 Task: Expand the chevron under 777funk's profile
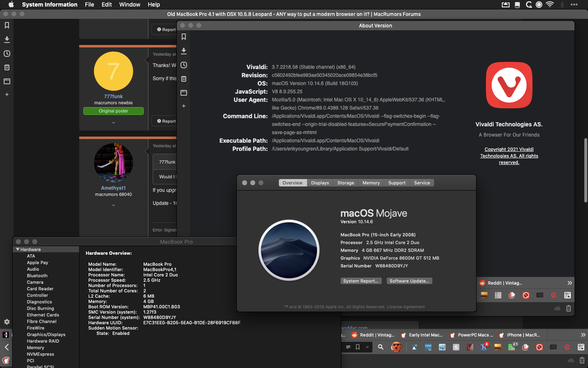(x=114, y=123)
